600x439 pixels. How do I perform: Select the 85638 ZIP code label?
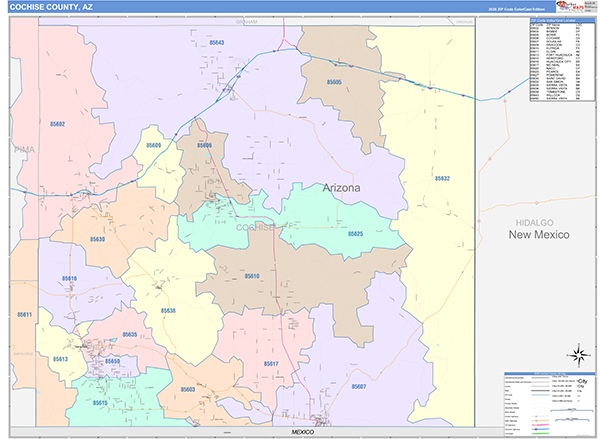click(x=167, y=311)
